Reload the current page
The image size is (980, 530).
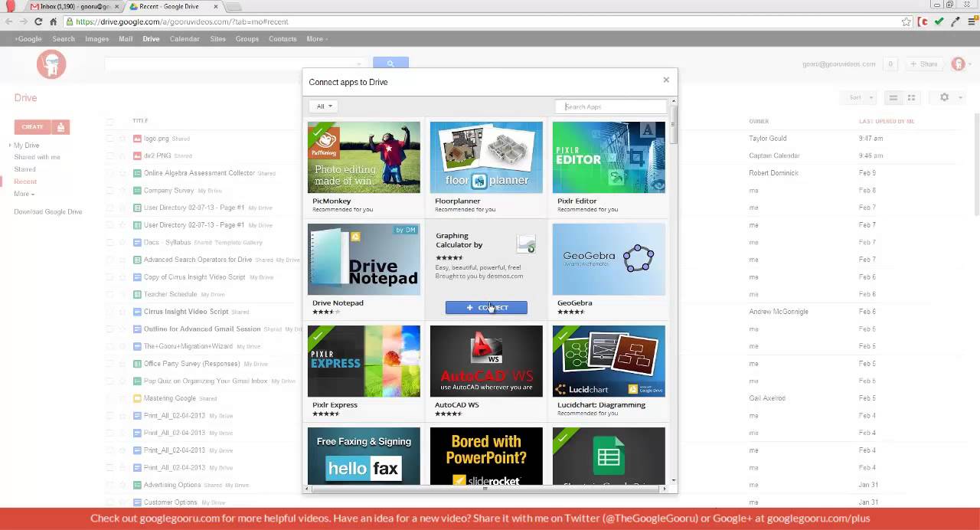coord(38,22)
